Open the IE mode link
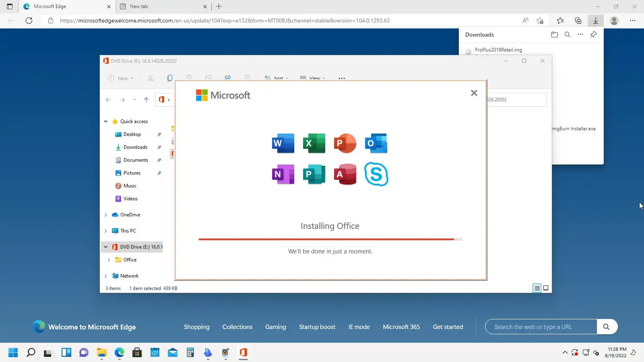Viewport: 644px width, 362px height. (359, 327)
